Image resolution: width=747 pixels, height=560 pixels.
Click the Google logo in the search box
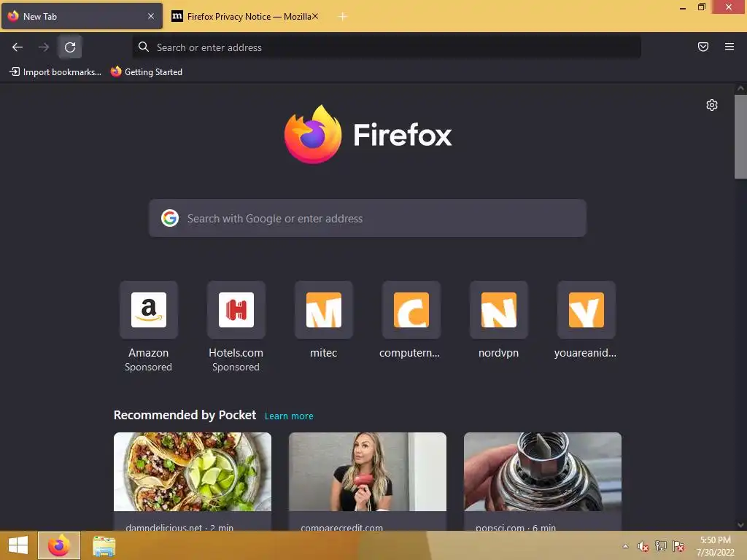[x=170, y=218]
